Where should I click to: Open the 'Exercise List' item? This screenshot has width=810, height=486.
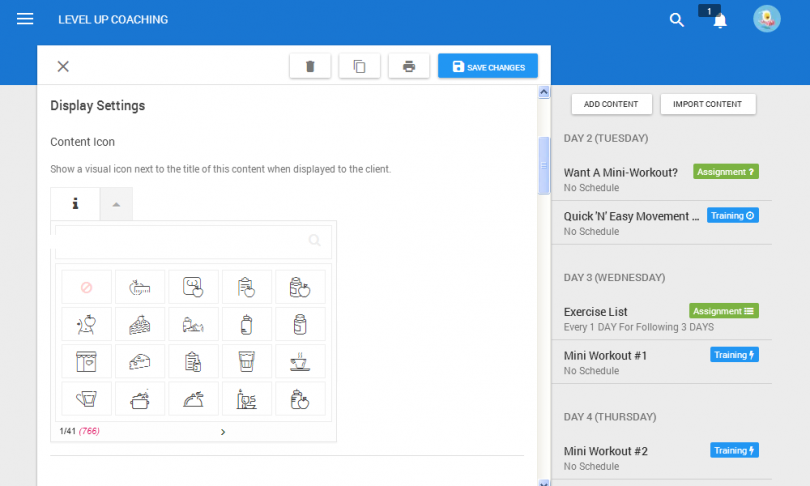pyautogui.click(x=595, y=312)
